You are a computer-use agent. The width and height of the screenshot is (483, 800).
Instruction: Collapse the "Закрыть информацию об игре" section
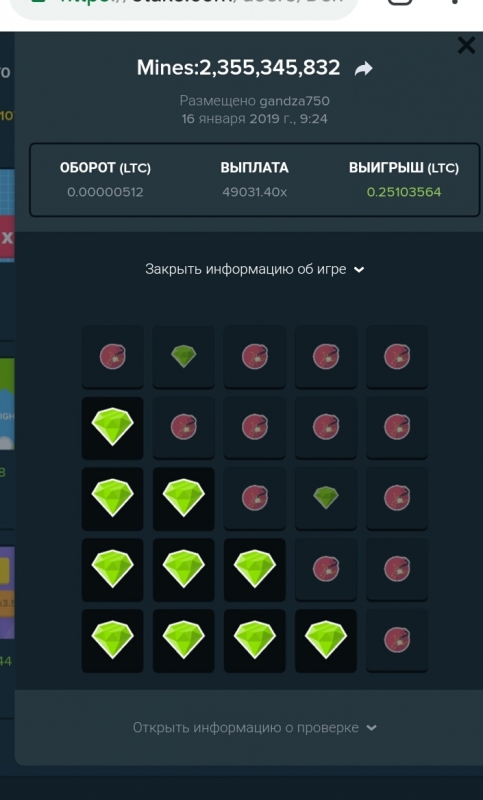[255, 269]
